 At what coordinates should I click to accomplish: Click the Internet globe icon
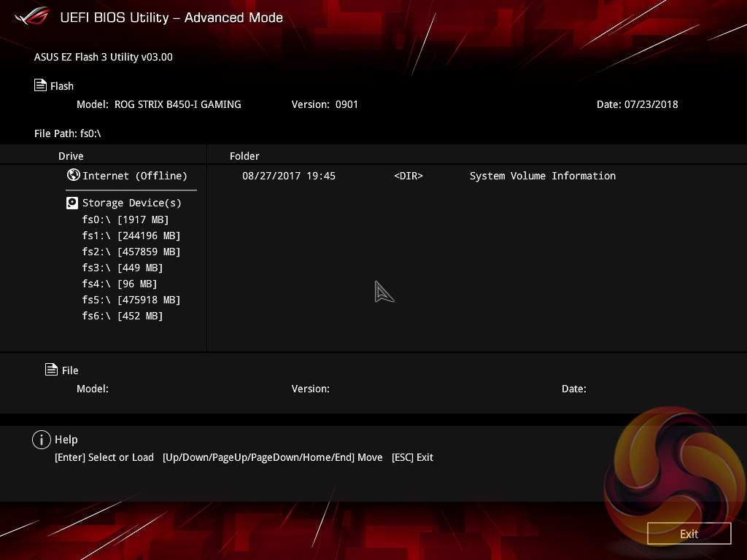coord(73,175)
